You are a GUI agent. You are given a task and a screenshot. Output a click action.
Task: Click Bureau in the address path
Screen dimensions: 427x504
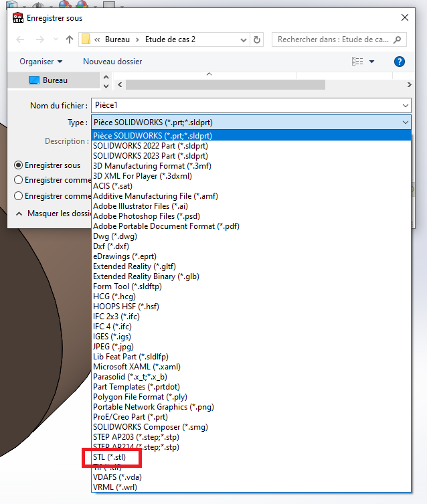pos(117,39)
